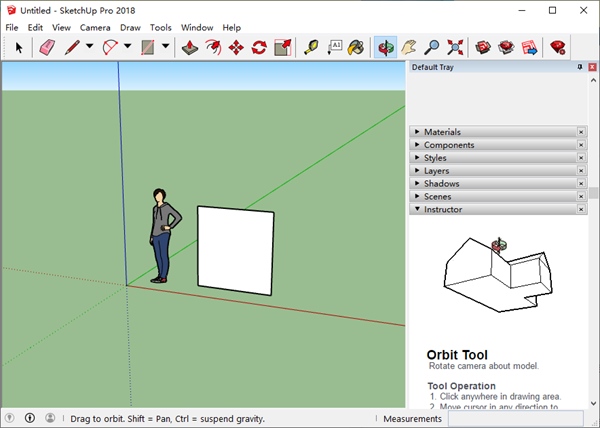Open the Extension Warehouse icon
The width and height of the screenshot is (600, 428).
[x=506, y=48]
